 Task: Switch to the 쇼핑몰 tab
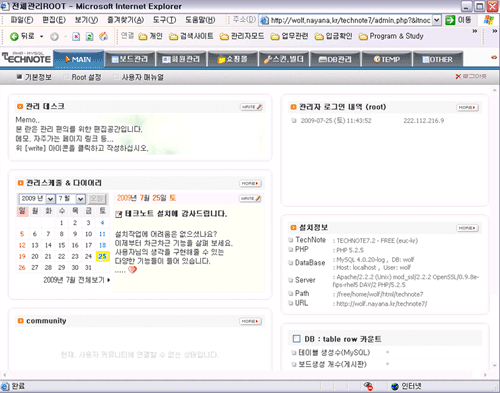point(233,59)
